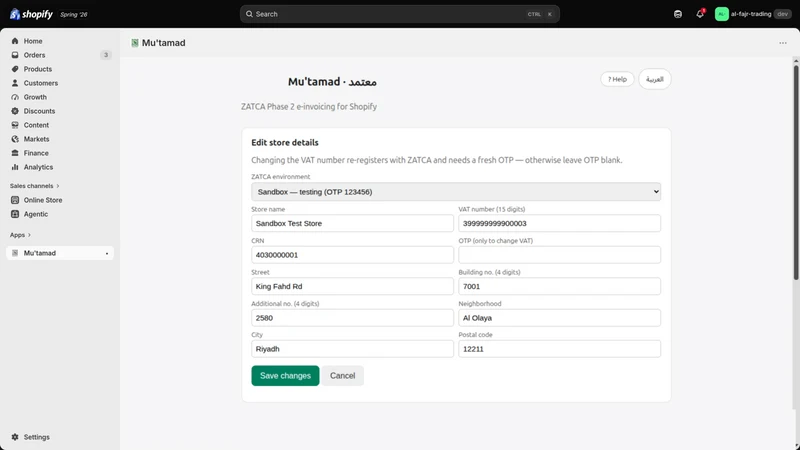Open the ZATCA environment dropdown

click(x=456, y=192)
